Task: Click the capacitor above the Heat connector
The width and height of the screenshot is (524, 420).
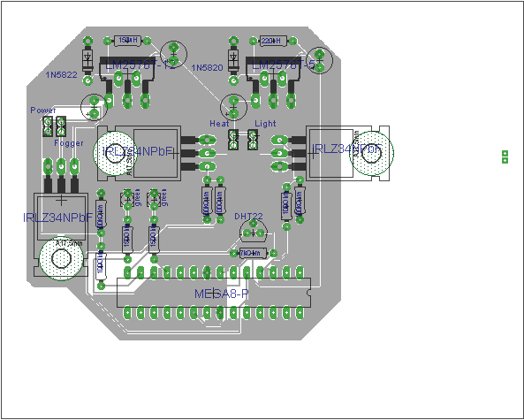Action: pyautogui.click(x=233, y=107)
